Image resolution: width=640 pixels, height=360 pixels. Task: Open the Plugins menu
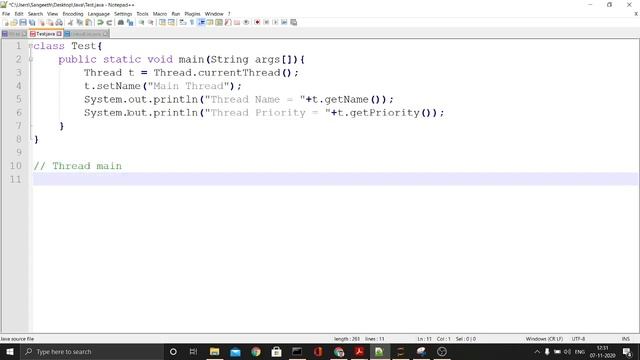coord(192,14)
